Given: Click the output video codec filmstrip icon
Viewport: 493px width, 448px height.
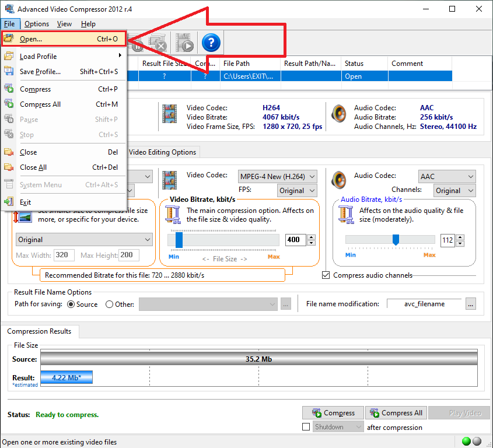Looking at the screenshot, I should click(x=169, y=180).
